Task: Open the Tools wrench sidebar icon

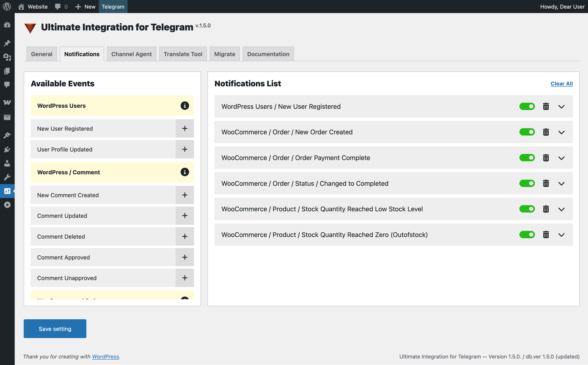Action: tap(7, 177)
